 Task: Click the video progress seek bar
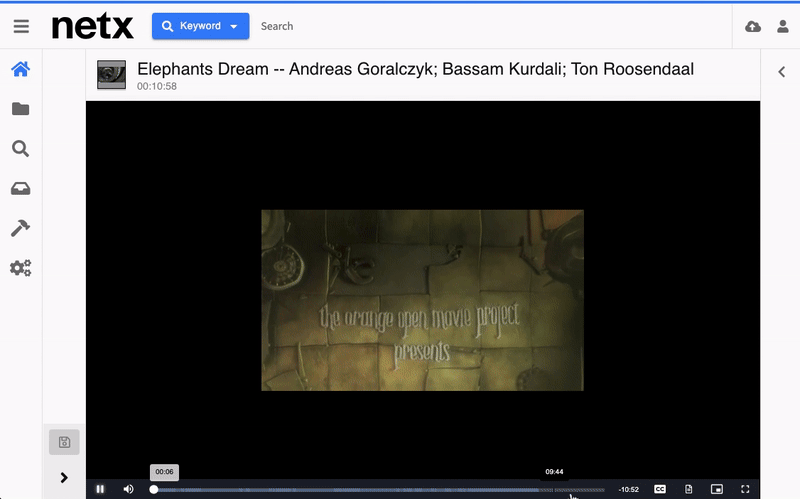[379, 490]
